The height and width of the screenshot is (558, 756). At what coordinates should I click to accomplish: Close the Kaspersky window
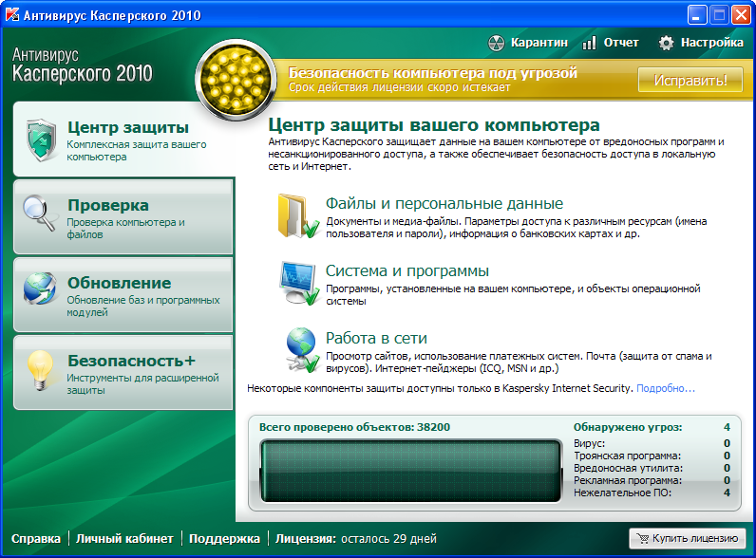click(x=741, y=15)
